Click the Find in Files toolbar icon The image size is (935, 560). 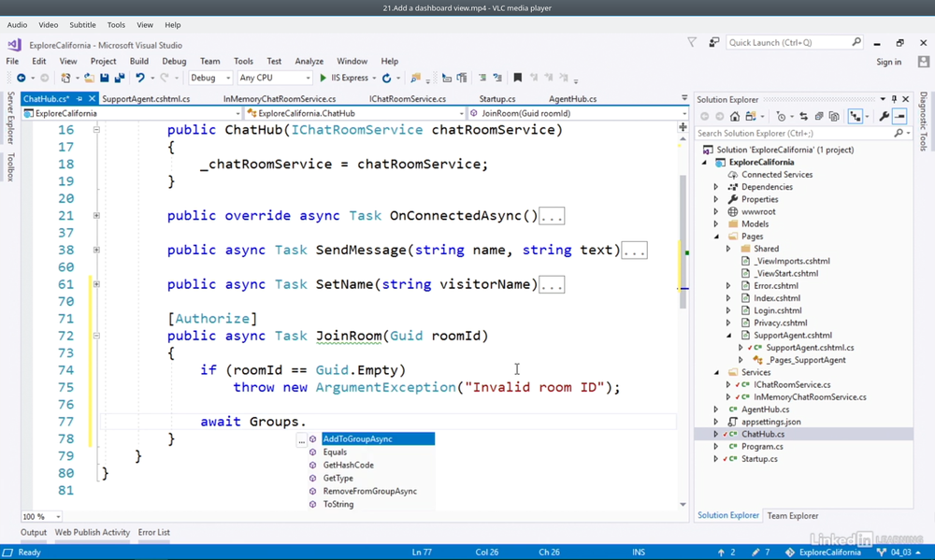[x=416, y=78]
